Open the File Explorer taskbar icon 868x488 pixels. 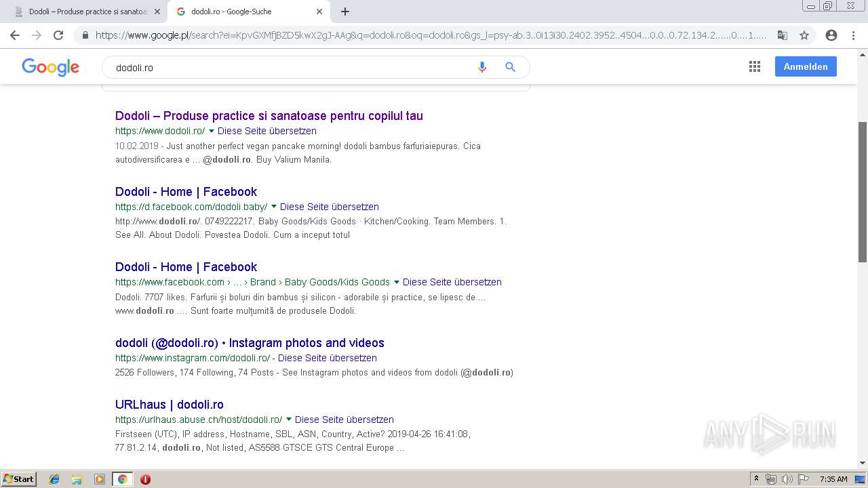(x=77, y=479)
